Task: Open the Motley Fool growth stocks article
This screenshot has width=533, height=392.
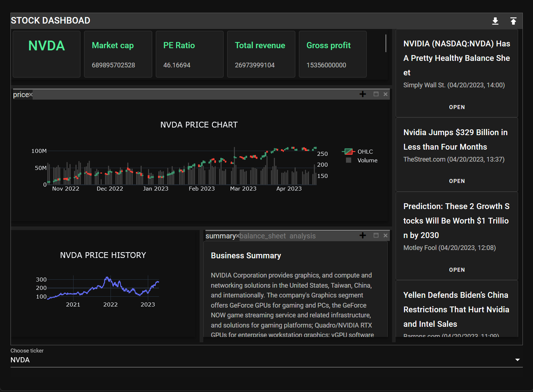Action: coord(457,270)
